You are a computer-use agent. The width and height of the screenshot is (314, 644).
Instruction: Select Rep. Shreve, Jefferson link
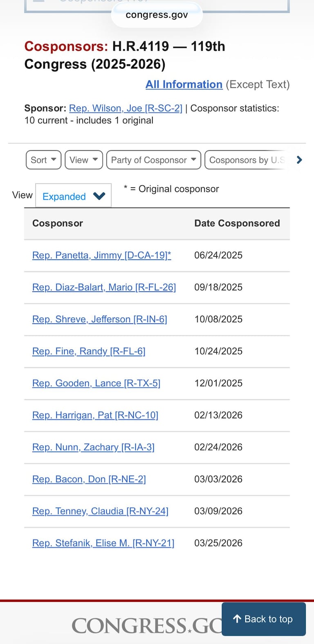pos(99,319)
